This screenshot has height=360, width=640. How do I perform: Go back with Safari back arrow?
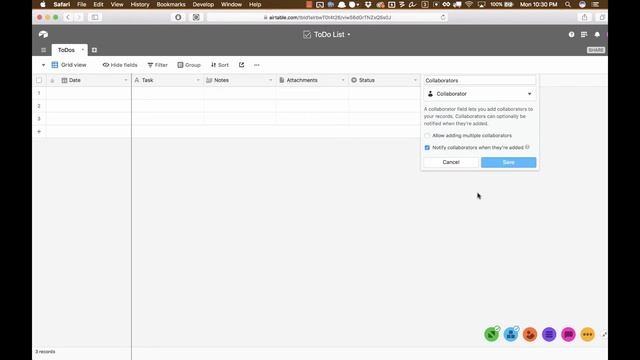click(68, 17)
